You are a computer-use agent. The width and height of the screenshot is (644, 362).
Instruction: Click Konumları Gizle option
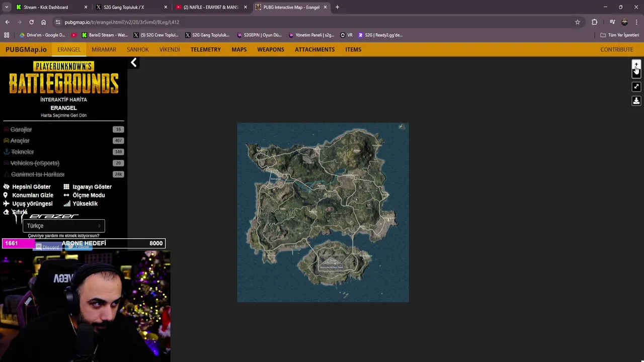point(28,195)
